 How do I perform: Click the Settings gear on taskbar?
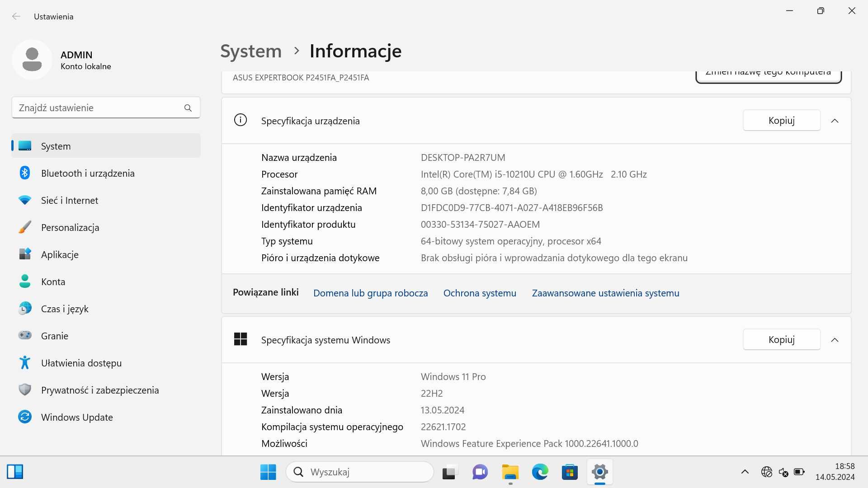pos(600,472)
